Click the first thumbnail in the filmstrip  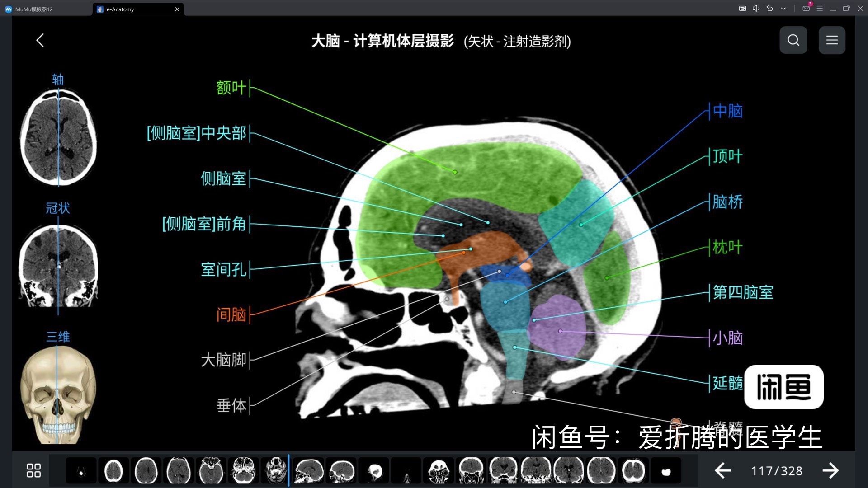(x=81, y=471)
